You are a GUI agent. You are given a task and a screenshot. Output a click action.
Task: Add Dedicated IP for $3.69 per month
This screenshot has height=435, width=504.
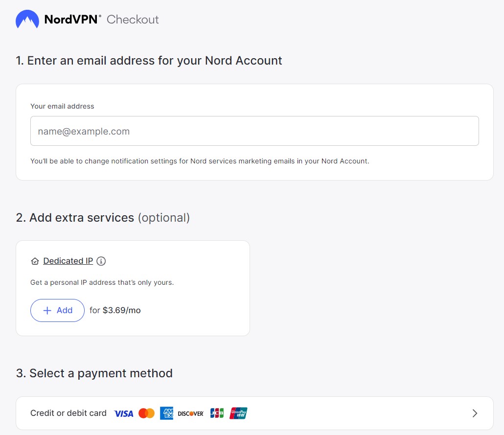[57, 310]
